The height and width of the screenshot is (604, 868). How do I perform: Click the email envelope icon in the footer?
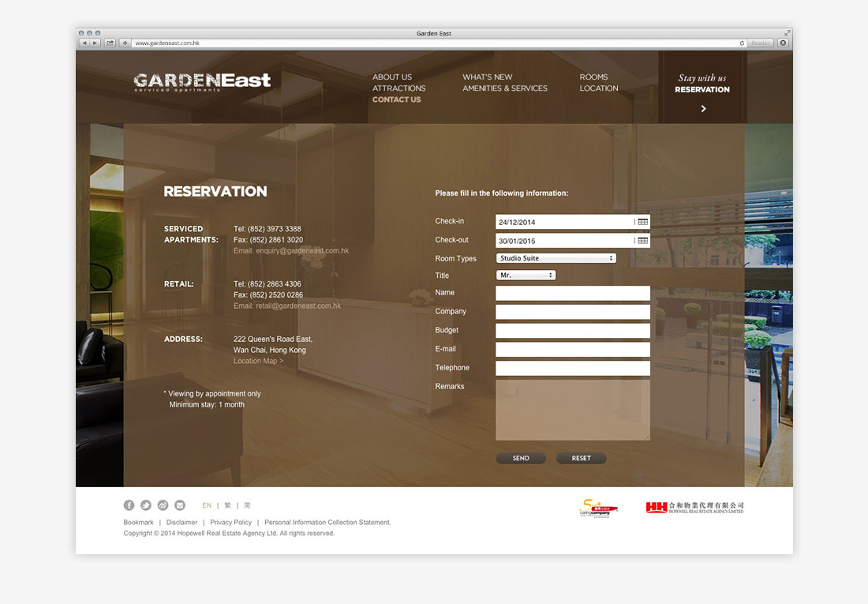pyautogui.click(x=180, y=505)
